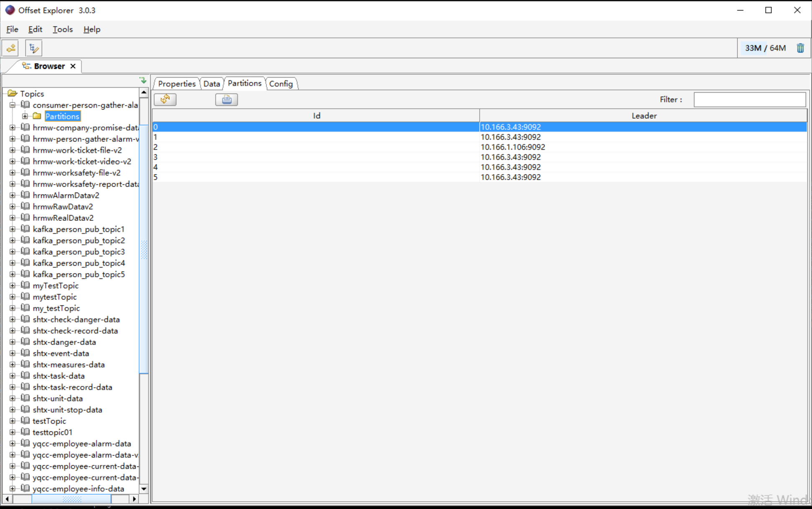Viewport: 812px width, 509px height.
Task: Click the green arrow icon above the tree
Action: (x=143, y=80)
